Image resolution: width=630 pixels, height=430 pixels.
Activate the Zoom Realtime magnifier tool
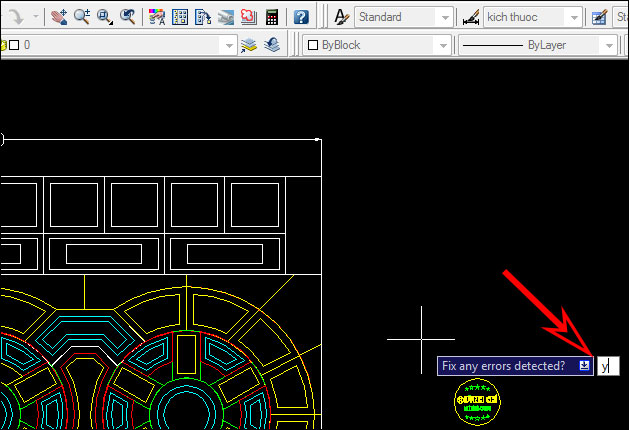[82, 17]
